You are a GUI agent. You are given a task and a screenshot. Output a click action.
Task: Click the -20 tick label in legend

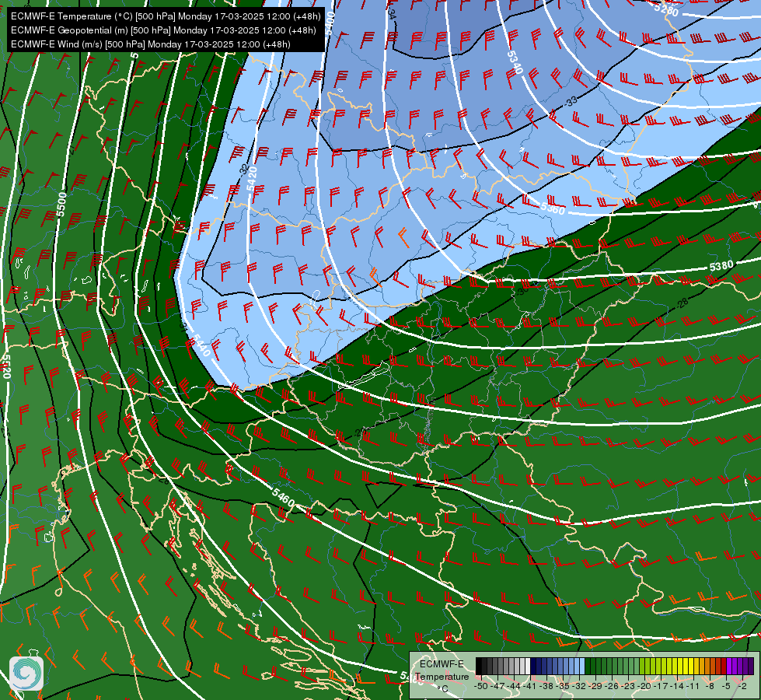(x=644, y=686)
